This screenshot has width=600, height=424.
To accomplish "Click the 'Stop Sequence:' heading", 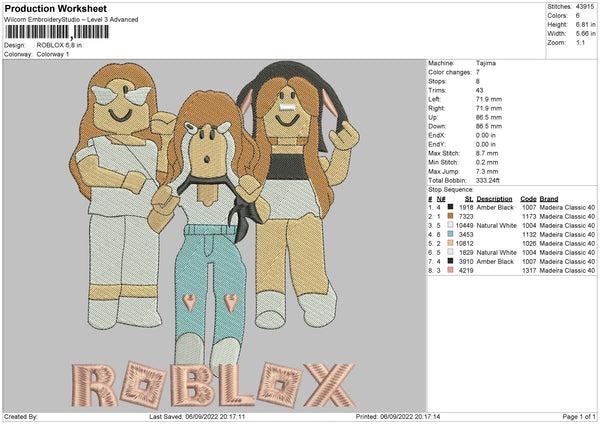I will coord(451,189).
